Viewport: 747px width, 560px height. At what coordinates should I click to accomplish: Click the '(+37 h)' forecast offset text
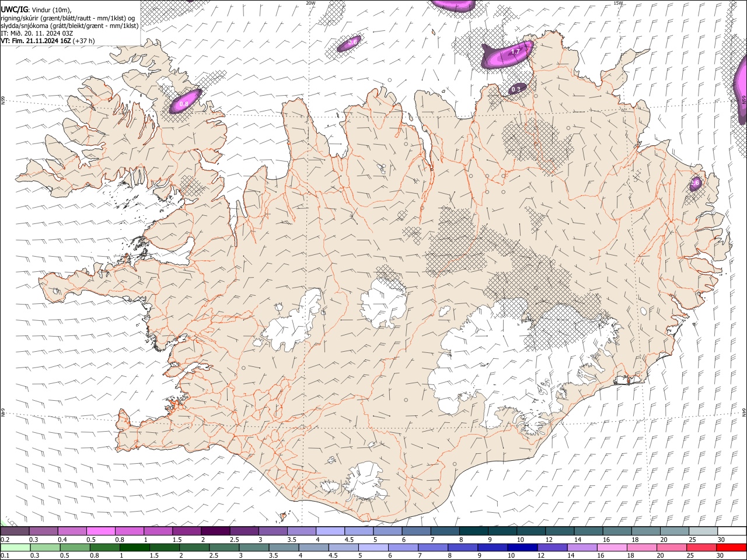point(83,41)
